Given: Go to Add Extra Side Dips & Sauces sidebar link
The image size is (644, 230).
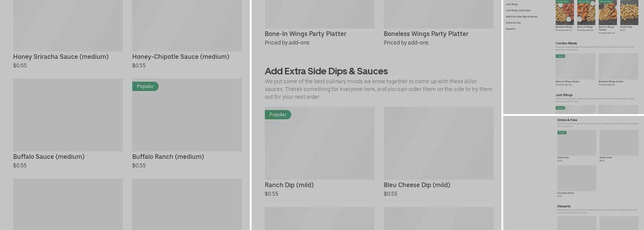Looking at the screenshot, I should 522,17.
